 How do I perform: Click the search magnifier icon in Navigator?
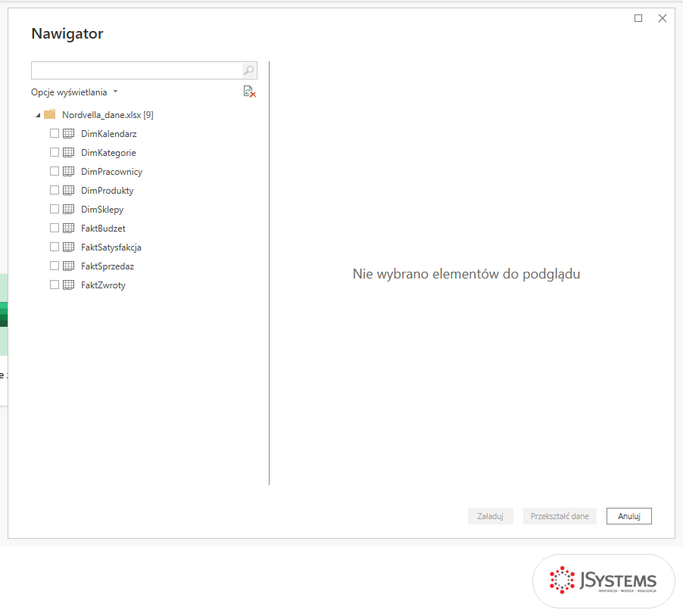[x=248, y=70]
